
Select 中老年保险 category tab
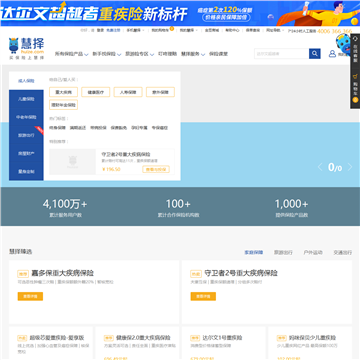tap(26, 117)
